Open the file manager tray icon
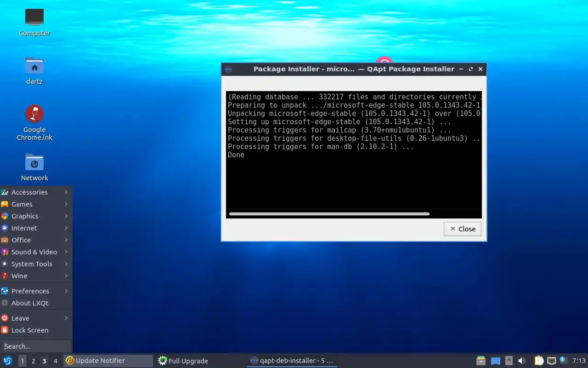The width and height of the screenshot is (588, 368). coord(481,361)
